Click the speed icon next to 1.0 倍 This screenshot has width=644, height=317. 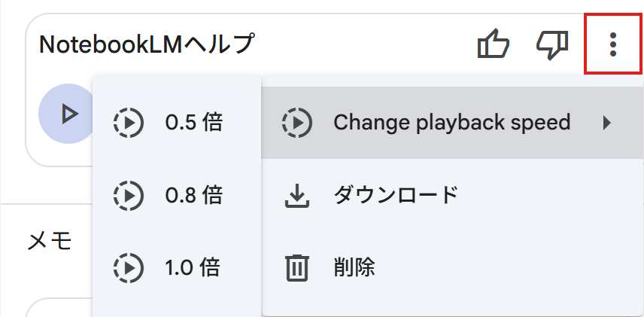coord(129,267)
